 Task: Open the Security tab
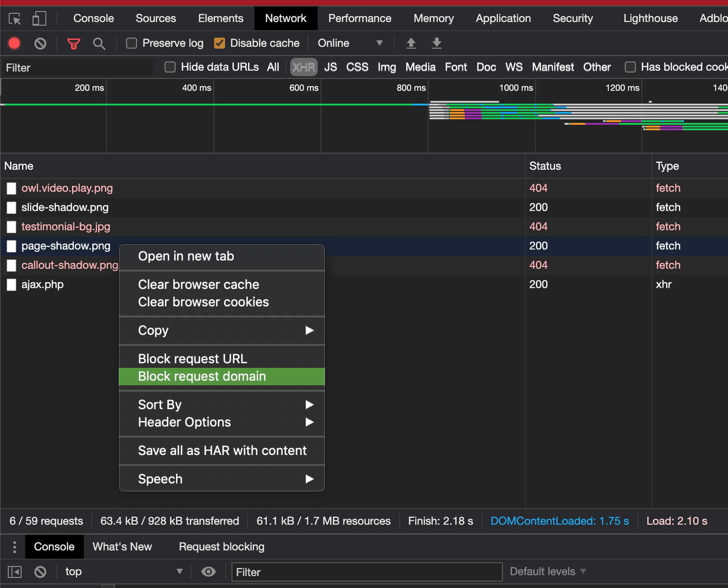coord(573,18)
